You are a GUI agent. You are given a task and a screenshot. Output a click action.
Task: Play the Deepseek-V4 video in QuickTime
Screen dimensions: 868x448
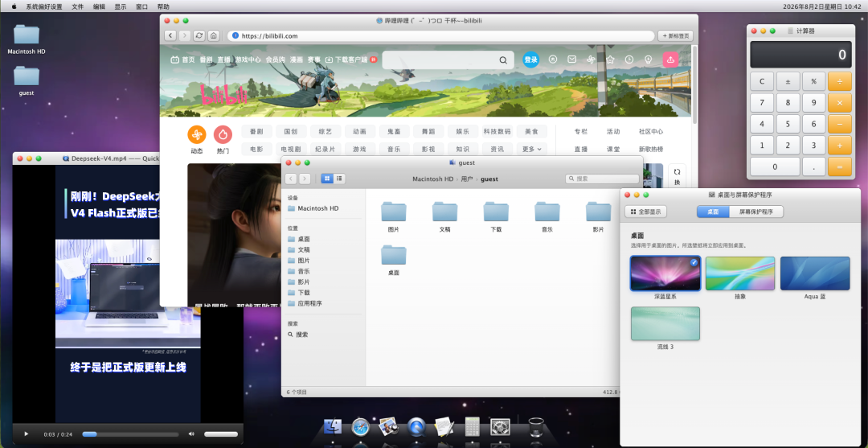pyautogui.click(x=26, y=434)
